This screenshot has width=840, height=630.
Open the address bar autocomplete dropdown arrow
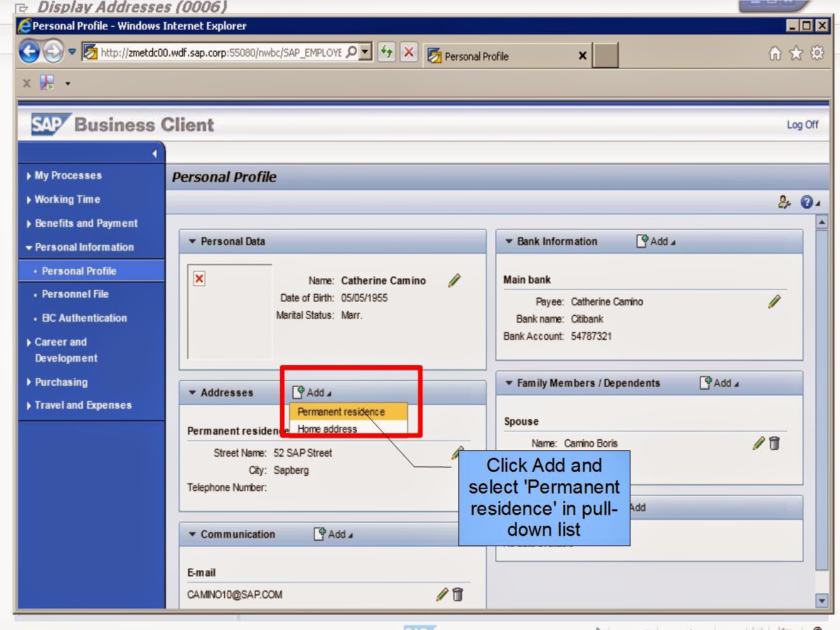pos(365,52)
